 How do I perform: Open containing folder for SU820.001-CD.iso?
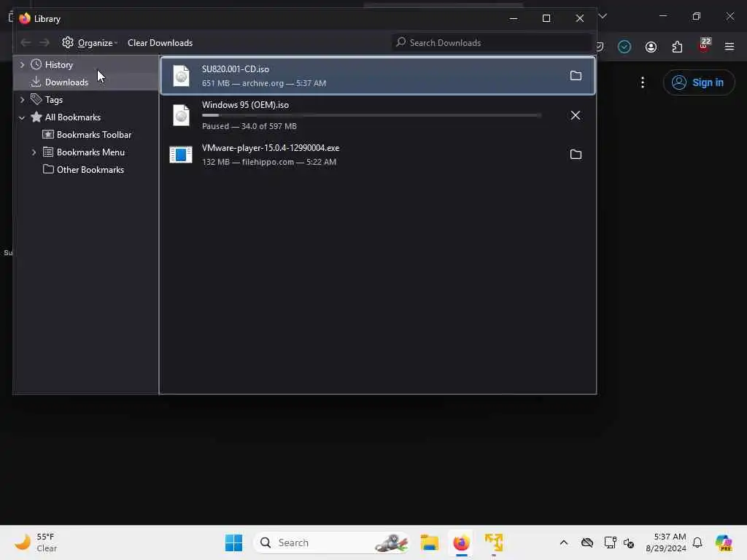coord(576,76)
